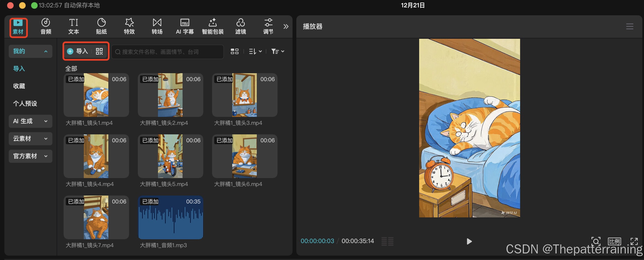Open the 文本 text tab
644x260 pixels.
pyautogui.click(x=74, y=26)
